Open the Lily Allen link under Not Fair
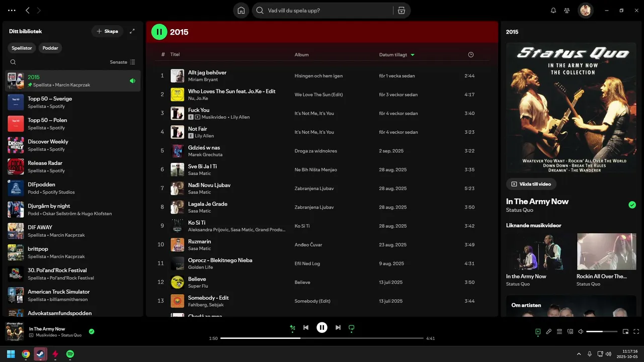The width and height of the screenshot is (644, 362). (204, 136)
